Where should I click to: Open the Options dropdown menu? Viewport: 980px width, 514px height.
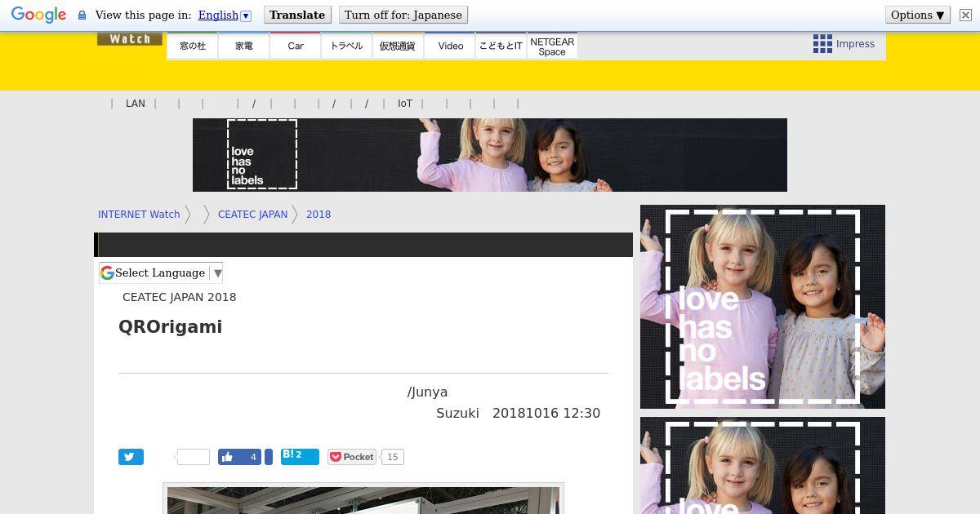point(918,15)
